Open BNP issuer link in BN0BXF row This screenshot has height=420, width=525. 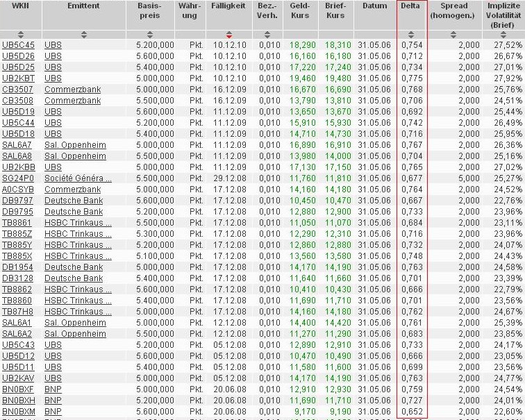pyautogui.click(x=53, y=389)
